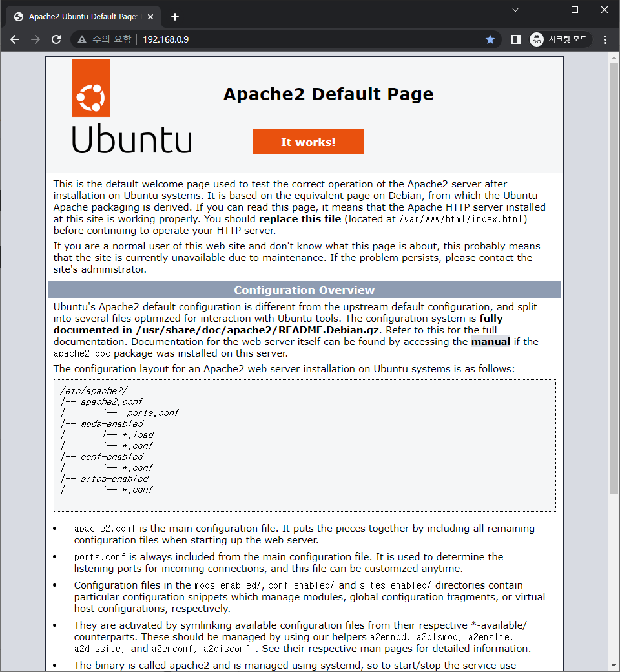Open the Chrome three-dot menu
Viewport: 620px width, 672px height.
[x=605, y=39]
